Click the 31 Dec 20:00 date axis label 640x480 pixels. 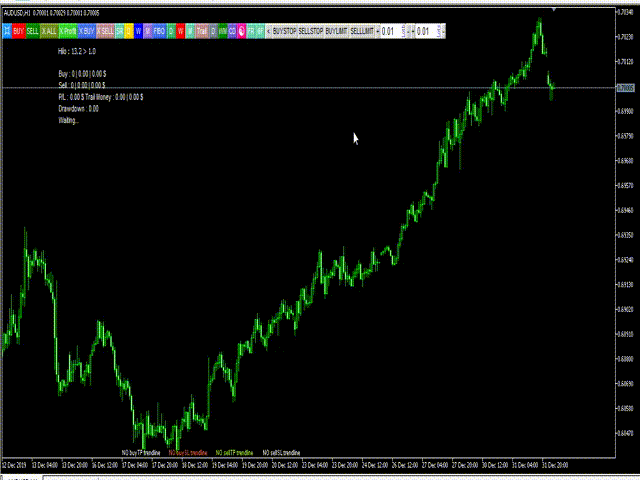coord(555,465)
